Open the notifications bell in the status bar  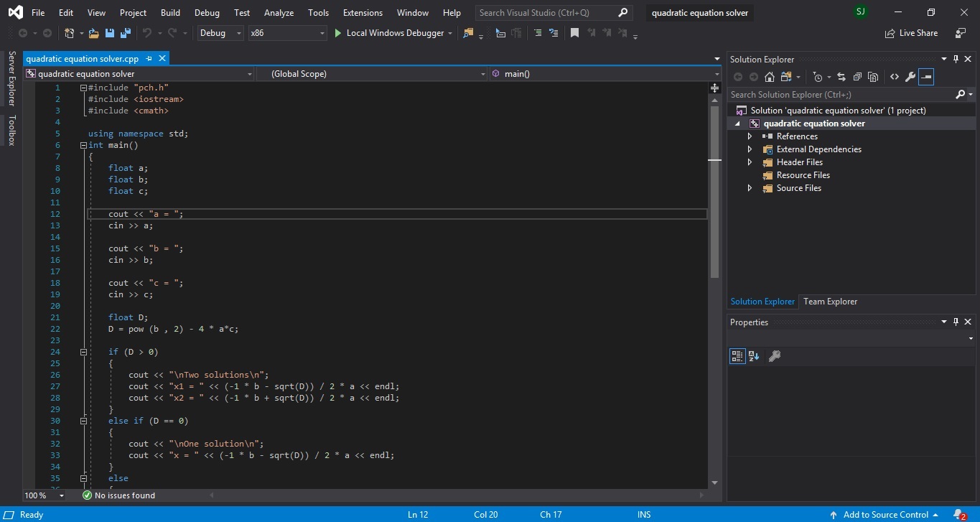958,514
